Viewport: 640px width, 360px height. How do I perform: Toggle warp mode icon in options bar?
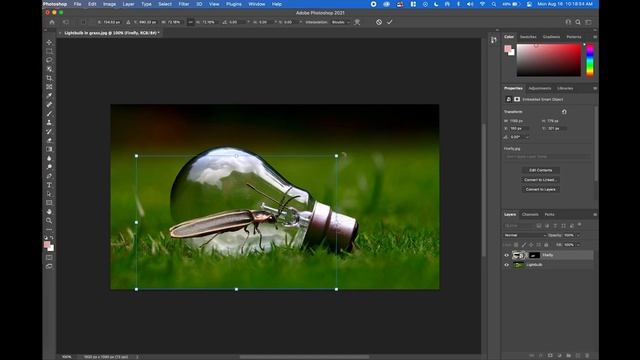click(357, 22)
